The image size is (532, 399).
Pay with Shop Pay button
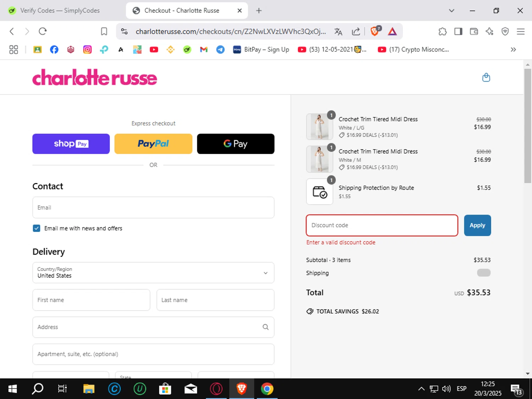[x=71, y=144]
